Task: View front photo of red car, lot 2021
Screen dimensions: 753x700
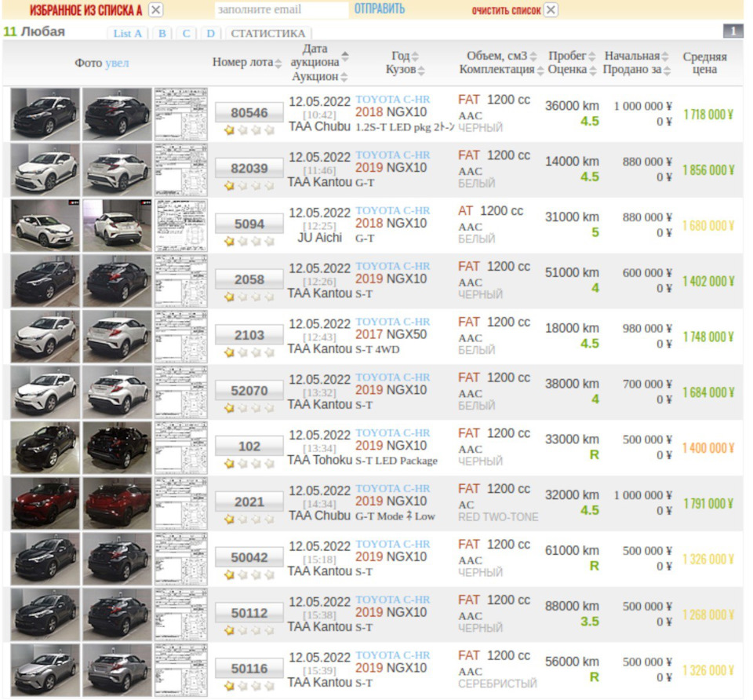Action: (x=45, y=504)
